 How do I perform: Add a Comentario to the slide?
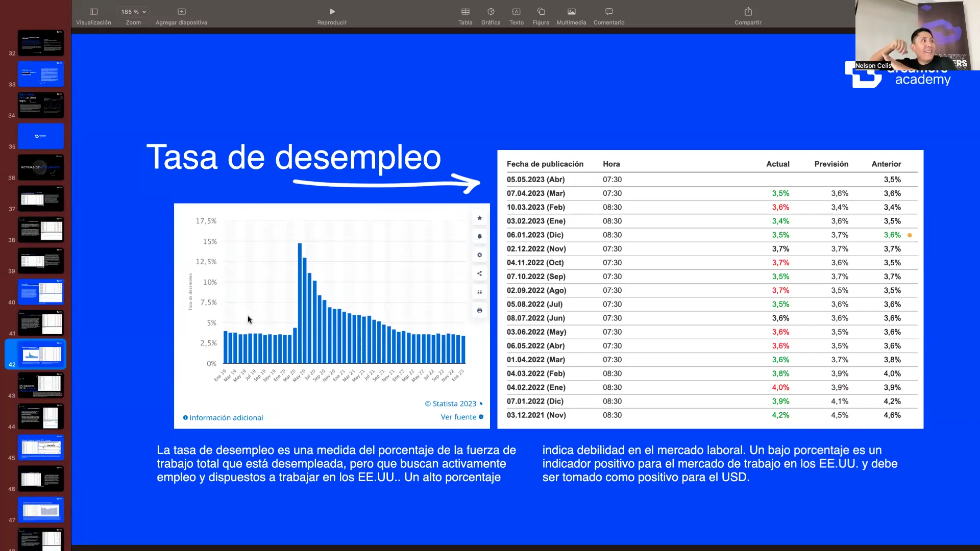(x=608, y=12)
